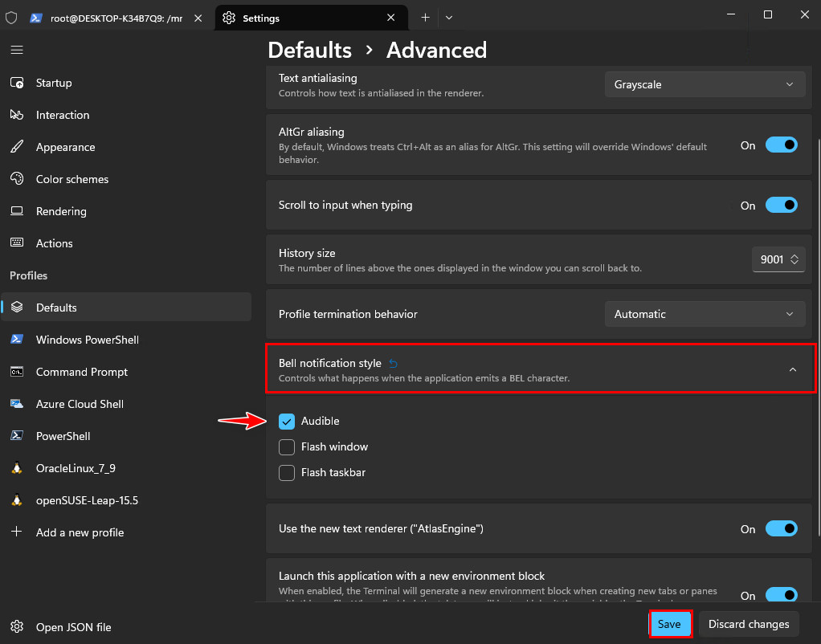Click the gear icon on the Settings tab

pyautogui.click(x=229, y=18)
